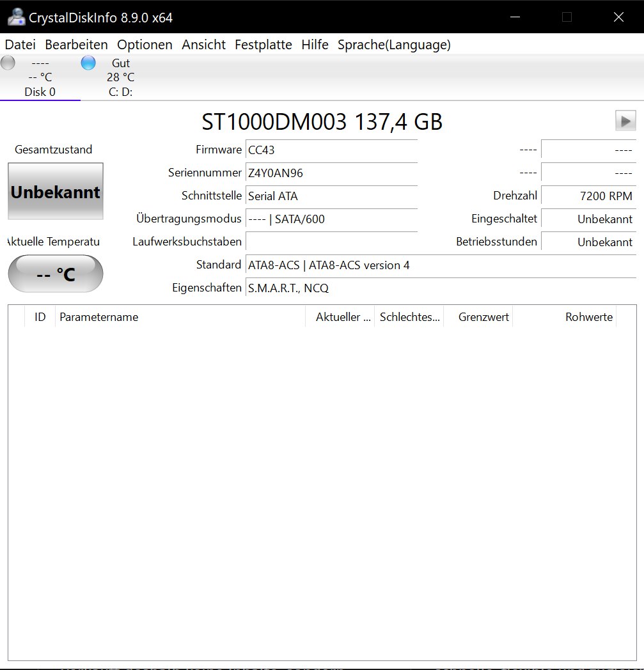Open the Optionen menu
The image size is (644, 670).
[145, 45]
